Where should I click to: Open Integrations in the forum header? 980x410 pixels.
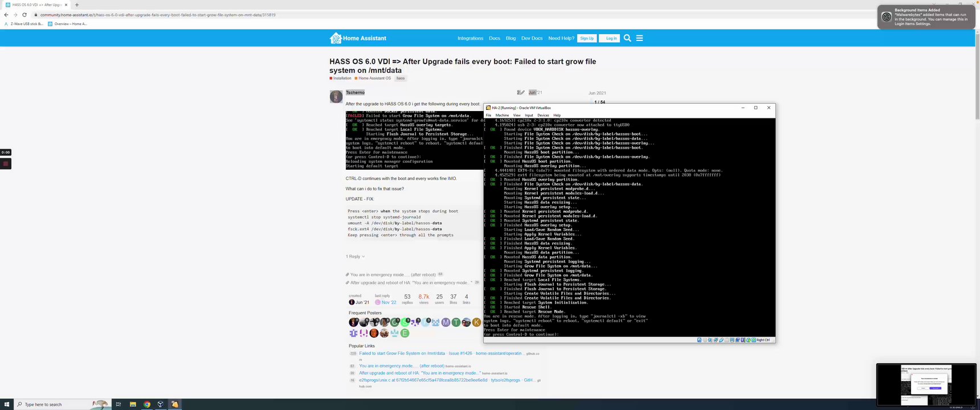pyautogui.click(x=470, y=38)
